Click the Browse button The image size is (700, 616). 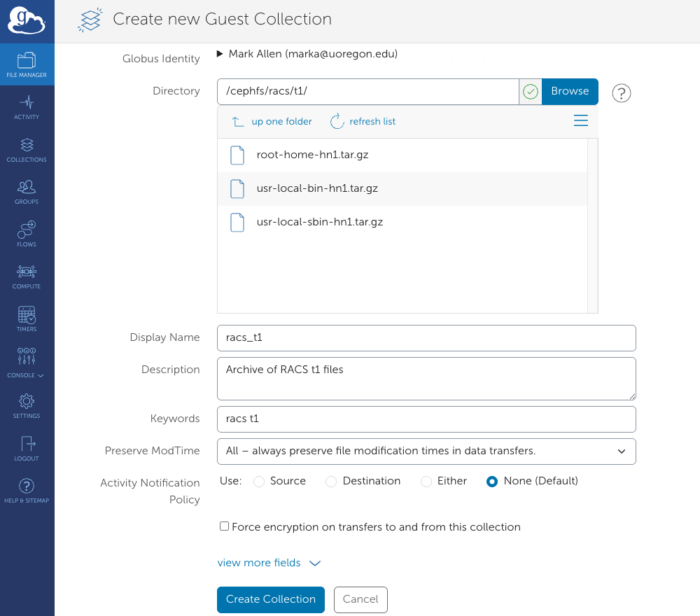pos(570,91)
